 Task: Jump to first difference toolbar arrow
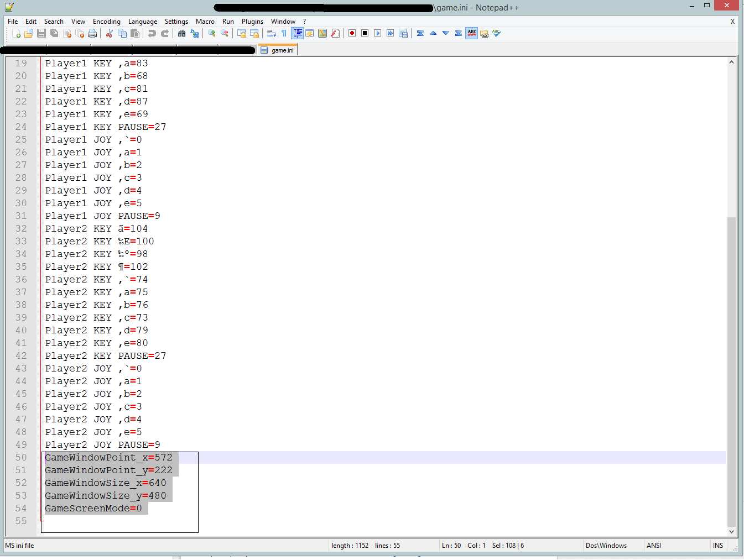tap(420, 34)
